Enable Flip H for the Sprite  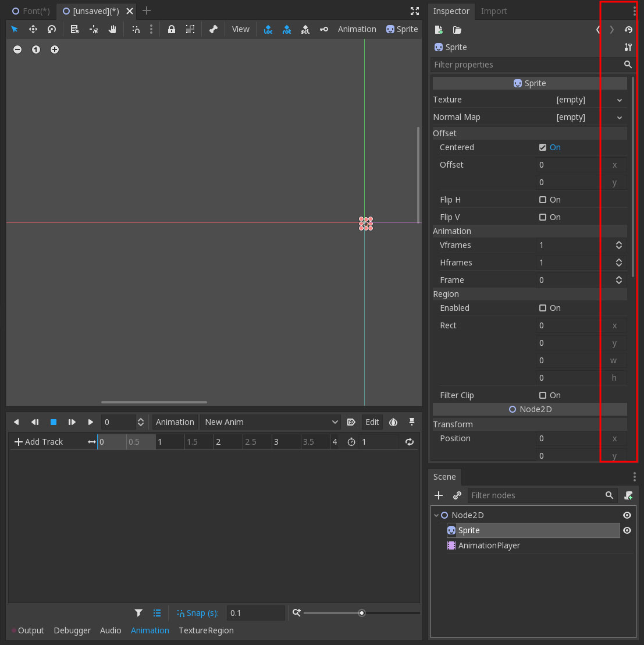[543, 199]
